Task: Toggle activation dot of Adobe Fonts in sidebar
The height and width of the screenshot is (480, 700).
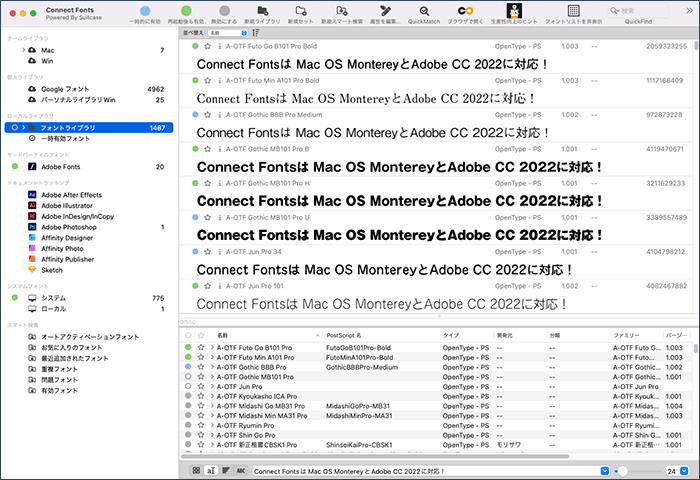Action: [15, 167]
